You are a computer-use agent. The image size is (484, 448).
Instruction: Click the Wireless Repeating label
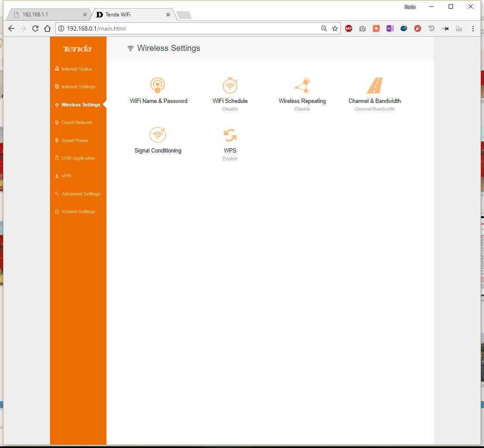coord(302,101)
